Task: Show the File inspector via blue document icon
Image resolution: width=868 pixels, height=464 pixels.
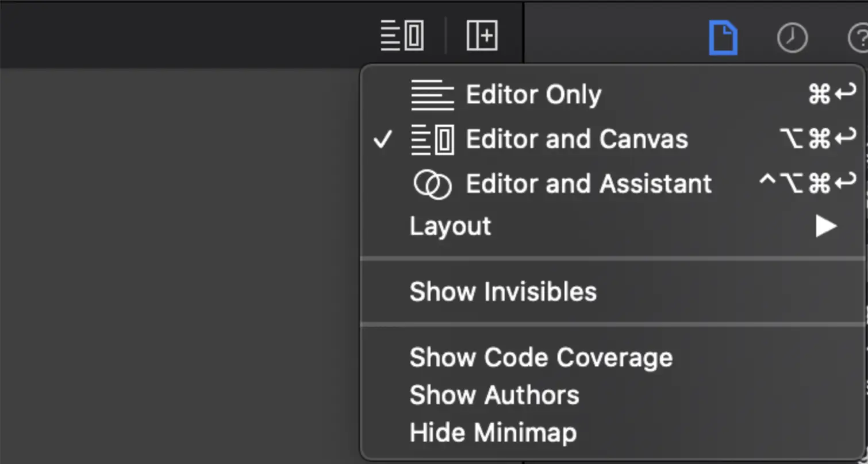Action: coord(723,38)
